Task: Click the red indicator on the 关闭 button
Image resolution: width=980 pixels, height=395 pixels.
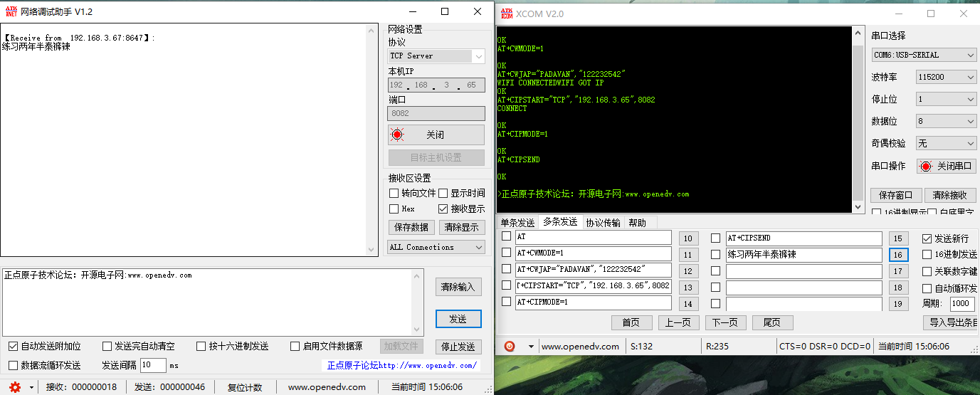Action: (397, 135)
